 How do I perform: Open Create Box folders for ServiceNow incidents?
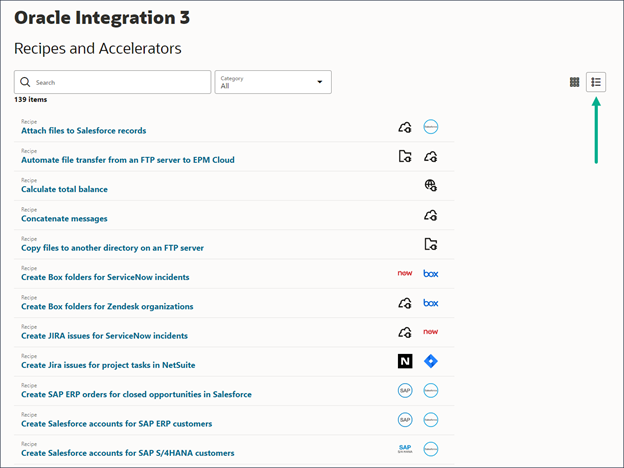(105, 277)
